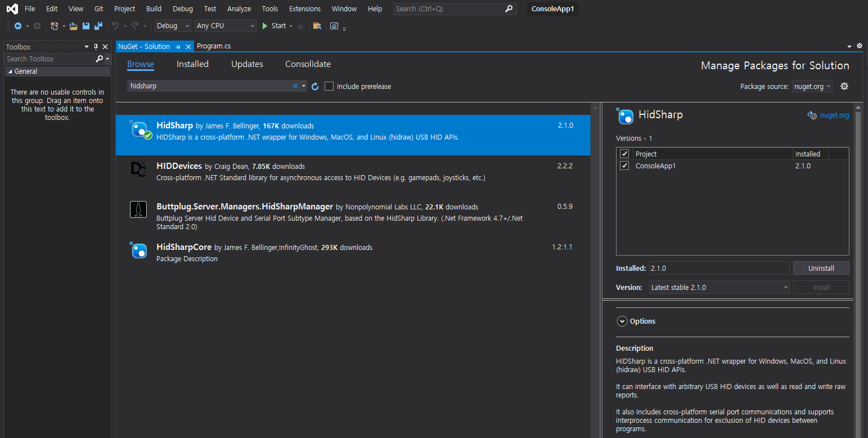This screenshot has width=868, height=438.
Task: Click the Redo toolbar icon
Action: (135, 26)
